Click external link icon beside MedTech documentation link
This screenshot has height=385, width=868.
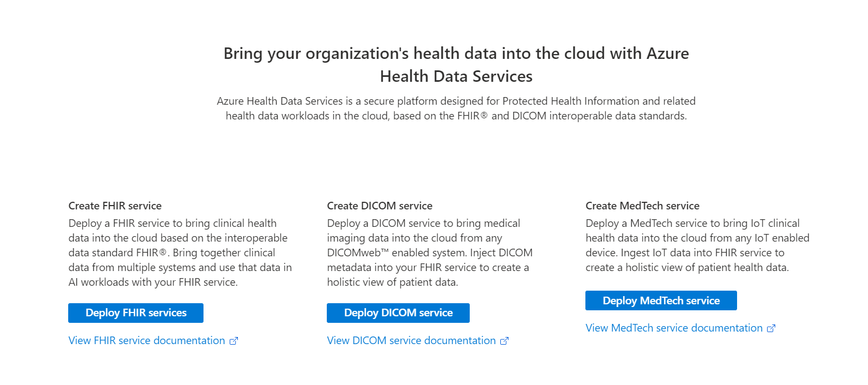tap(771, 328)
